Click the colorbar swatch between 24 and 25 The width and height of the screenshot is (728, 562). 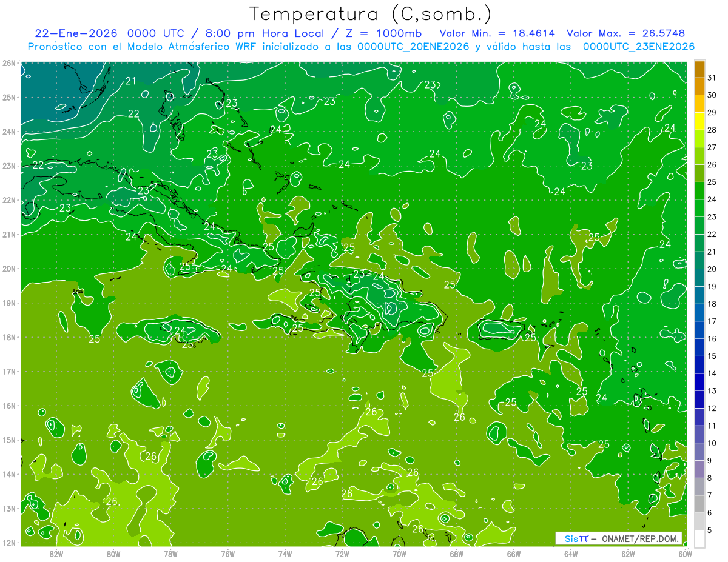(x=699, y=190)
